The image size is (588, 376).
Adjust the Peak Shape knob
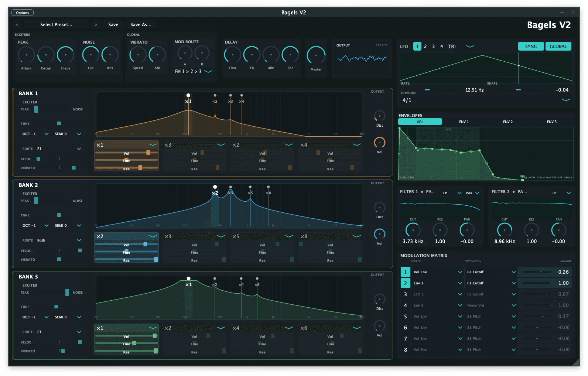pos(65,55)
